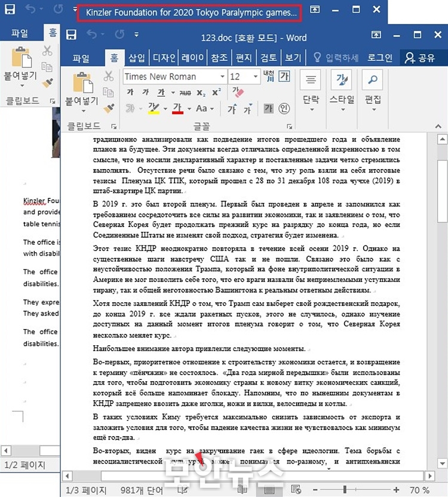Click the Styles gallery icon
The width and height of the screenshot is (448, 497).
pos(342,79)
